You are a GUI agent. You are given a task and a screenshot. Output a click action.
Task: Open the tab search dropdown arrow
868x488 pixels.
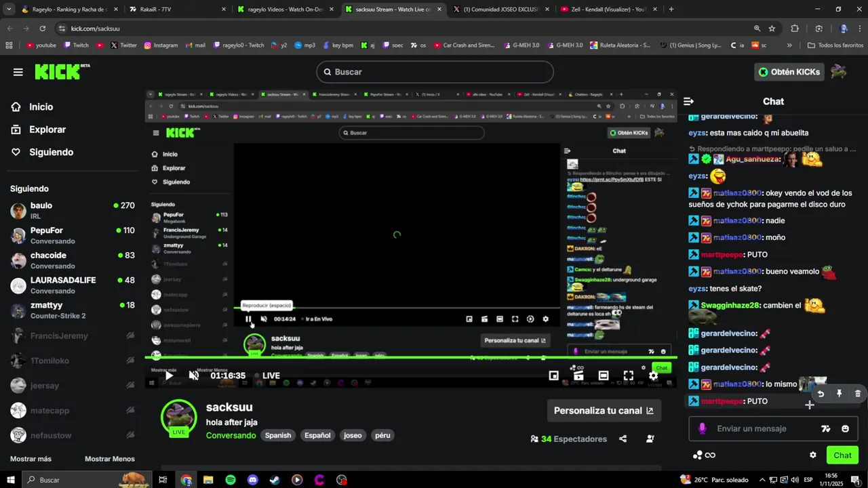click(9, 9)
